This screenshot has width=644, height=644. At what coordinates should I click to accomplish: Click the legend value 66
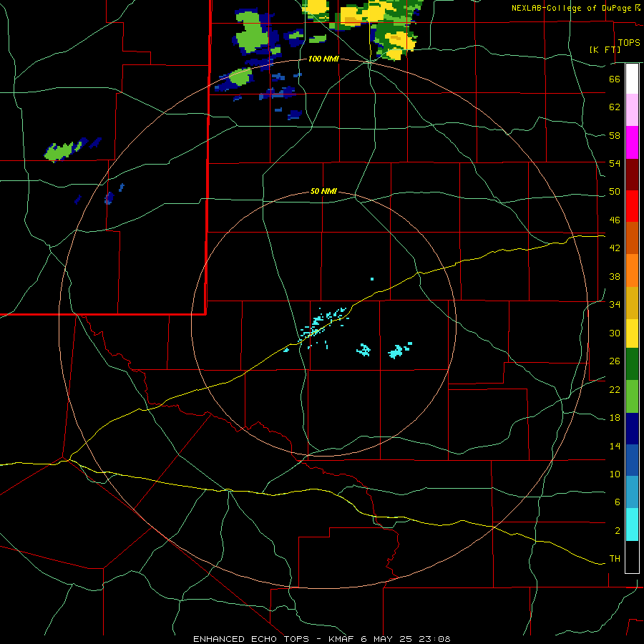click(615, 79)
